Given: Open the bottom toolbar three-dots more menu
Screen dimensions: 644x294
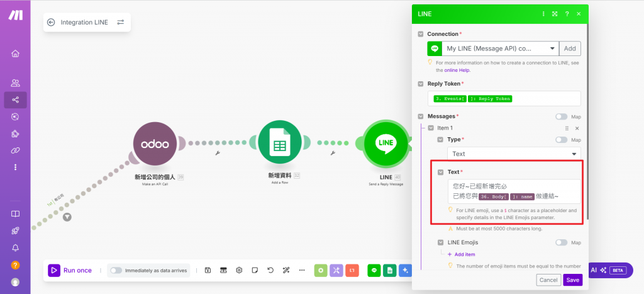Looking at the screenshot, I should [x=302, y=270].
